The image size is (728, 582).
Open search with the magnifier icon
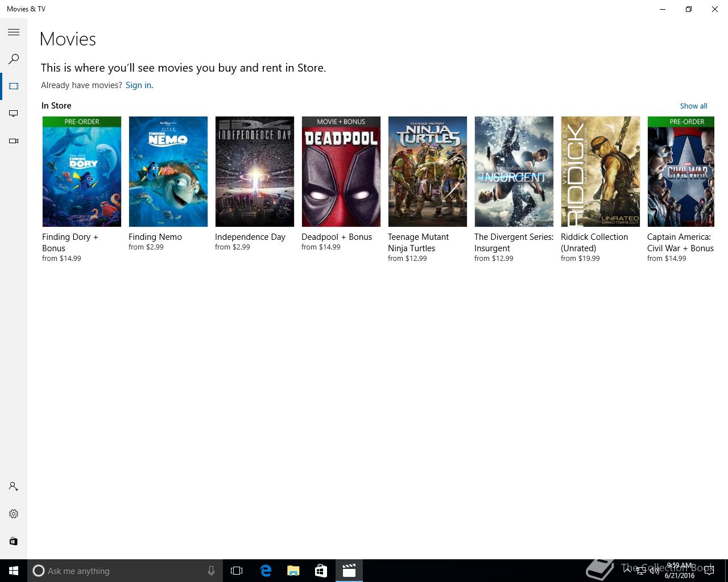pyautogui.click(x=14, y=59)
